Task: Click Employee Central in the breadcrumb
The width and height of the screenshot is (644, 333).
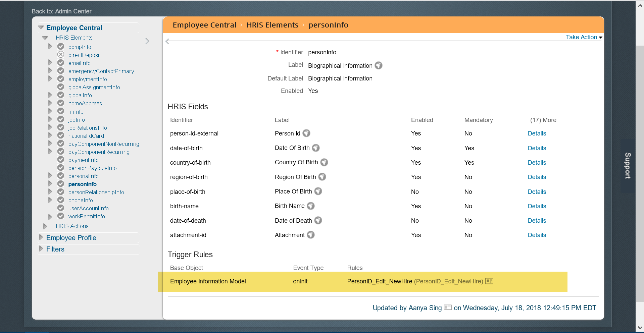Action: pos(204,25)
